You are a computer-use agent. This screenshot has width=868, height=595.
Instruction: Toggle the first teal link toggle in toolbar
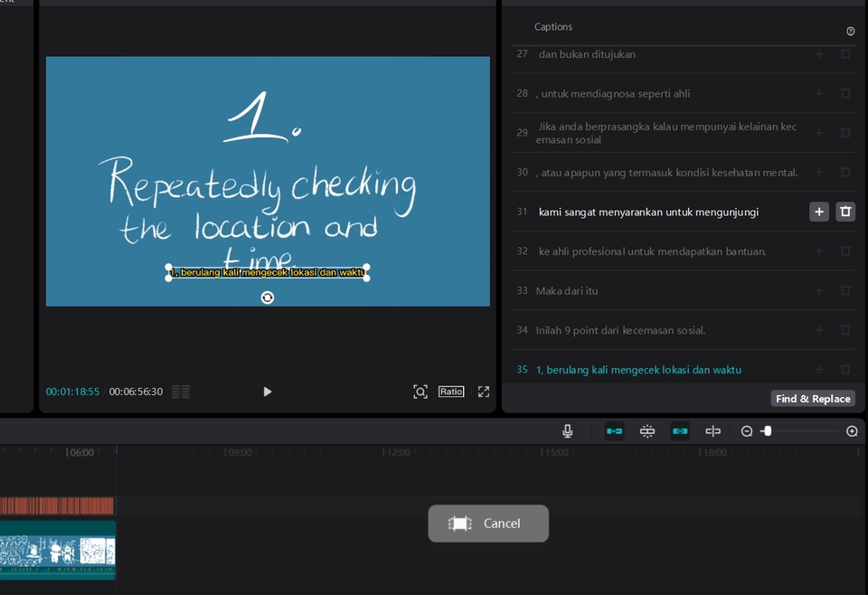[614, 431]
